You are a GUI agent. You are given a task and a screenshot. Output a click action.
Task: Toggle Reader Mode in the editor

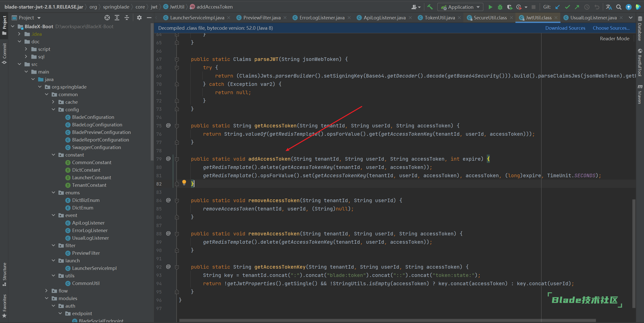point(615,39)
